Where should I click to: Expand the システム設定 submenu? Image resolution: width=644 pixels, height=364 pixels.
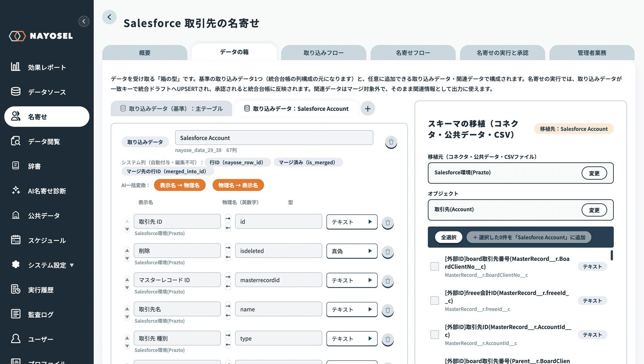tap(47, 265)
